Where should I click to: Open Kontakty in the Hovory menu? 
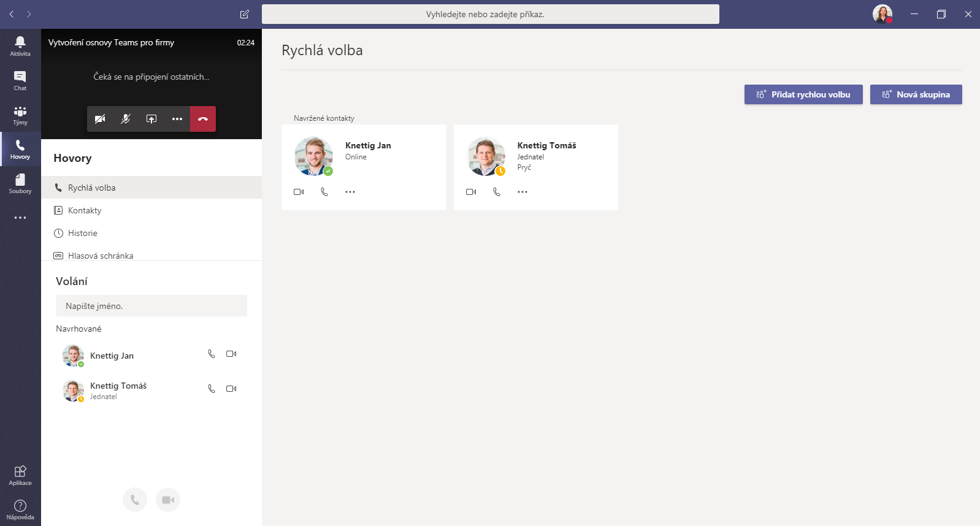click(151, 210)
